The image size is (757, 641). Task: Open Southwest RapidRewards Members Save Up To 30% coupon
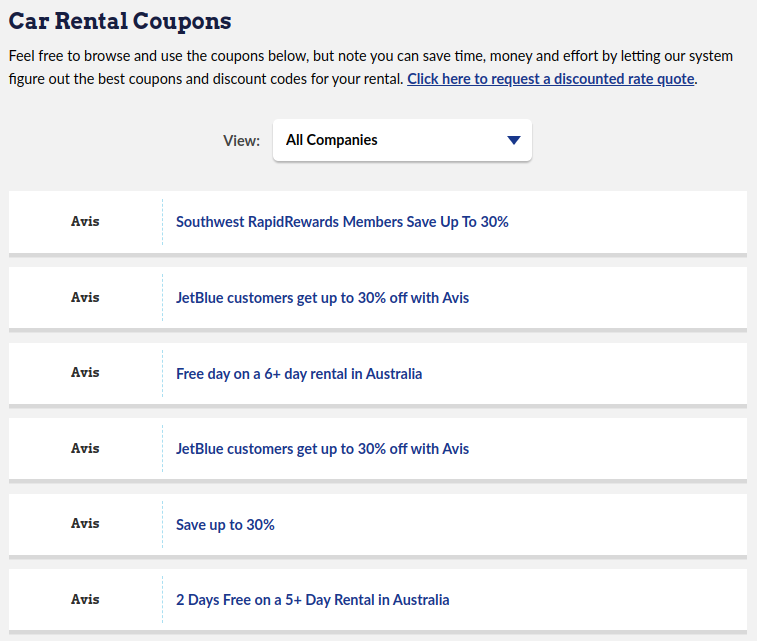tap(342, 222)
